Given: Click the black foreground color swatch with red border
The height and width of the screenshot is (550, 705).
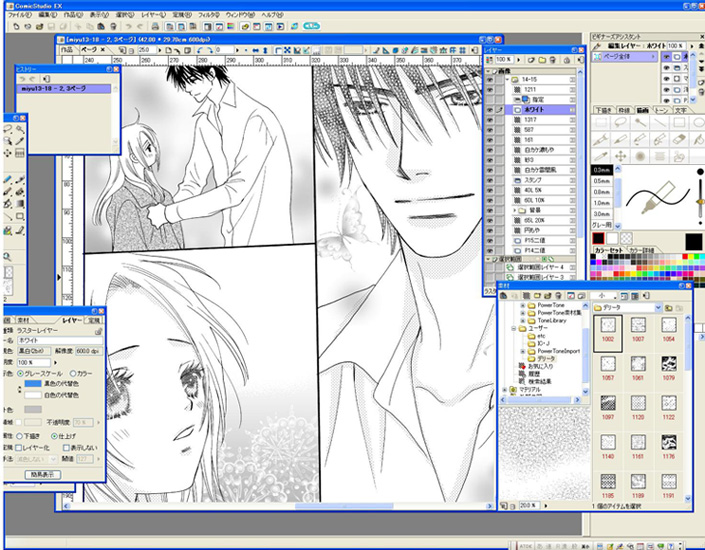Looking at the screenshot, I should [x=598, y=238].
